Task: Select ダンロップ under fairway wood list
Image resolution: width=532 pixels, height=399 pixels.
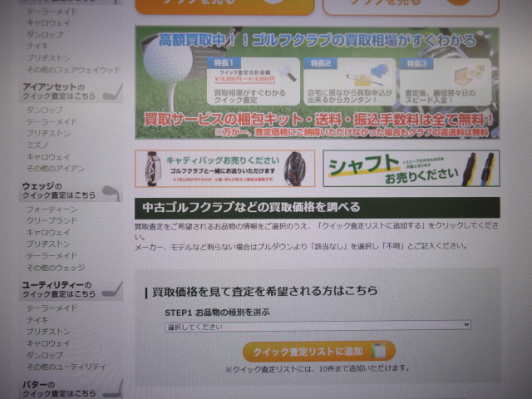Action: 45,35
